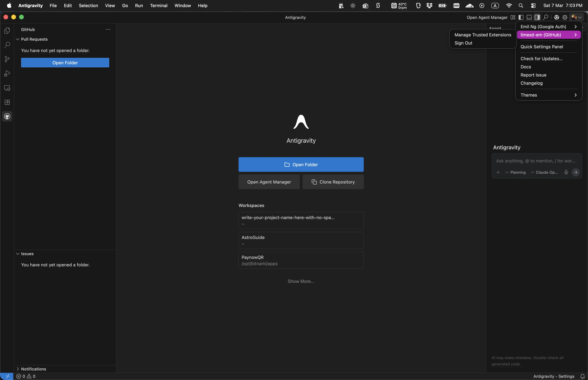Open Docs from the profile menu
Viewport: 588px width, 380px height.
(x=549, y=67)
